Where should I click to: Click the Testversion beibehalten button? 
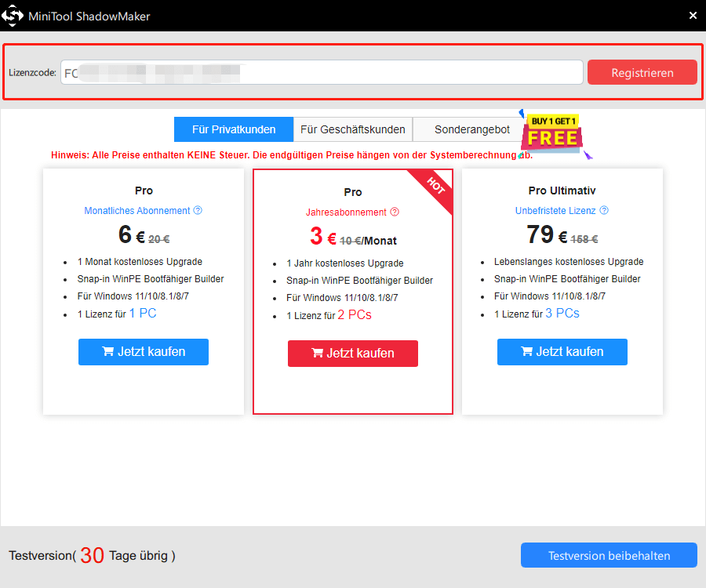tap(609, 555)
